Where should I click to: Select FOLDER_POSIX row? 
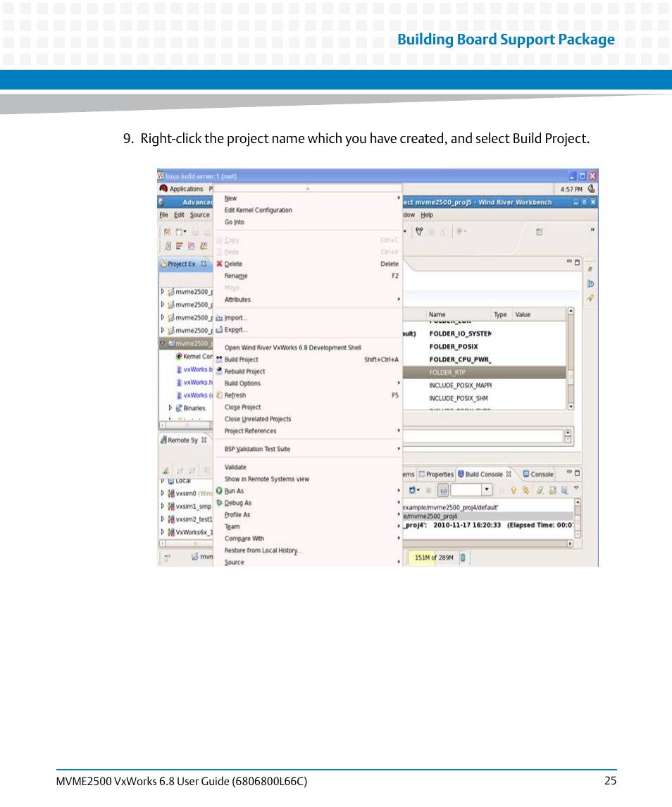click(x=484, y=346)
